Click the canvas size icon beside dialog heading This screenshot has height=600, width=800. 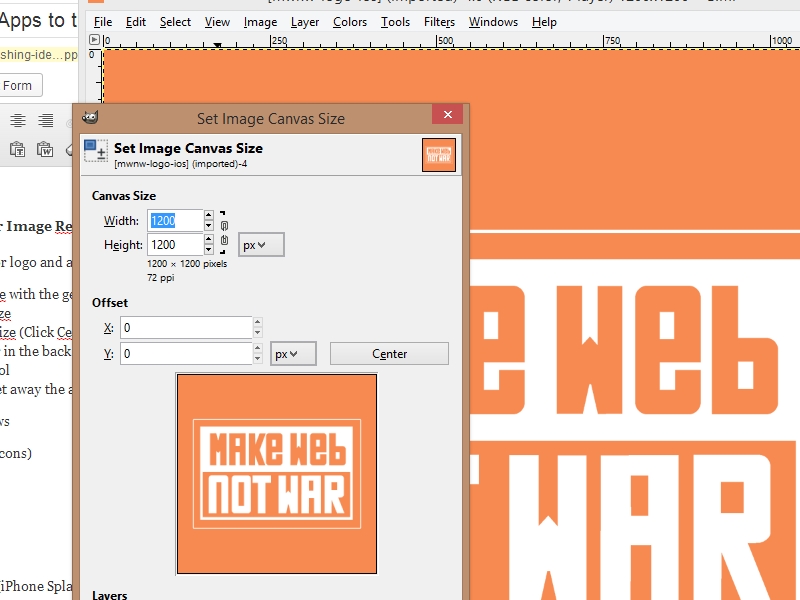click(95, 151)
